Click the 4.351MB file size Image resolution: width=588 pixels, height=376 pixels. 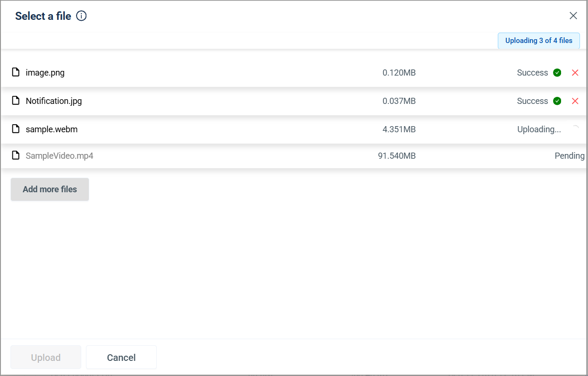coord(399,129)
